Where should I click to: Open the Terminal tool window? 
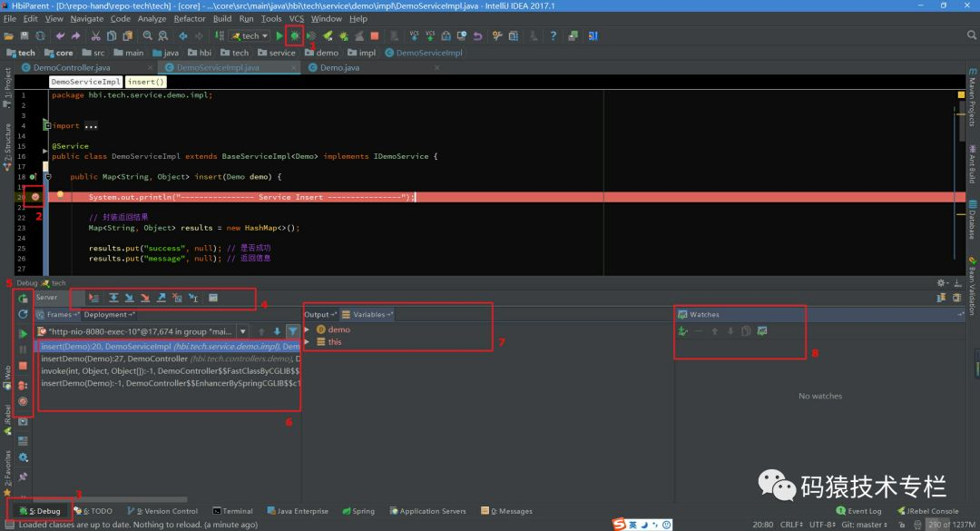[232, 511]
